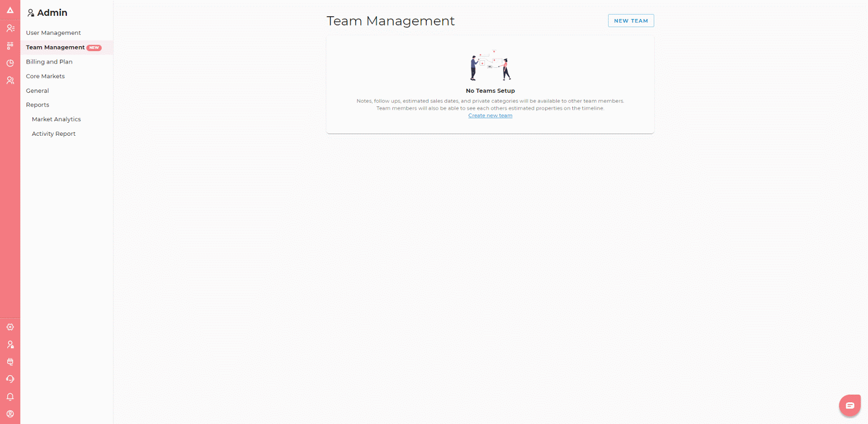868x424 pixels.
Task: Open Core Markets settings
Action: coord(45,77)
